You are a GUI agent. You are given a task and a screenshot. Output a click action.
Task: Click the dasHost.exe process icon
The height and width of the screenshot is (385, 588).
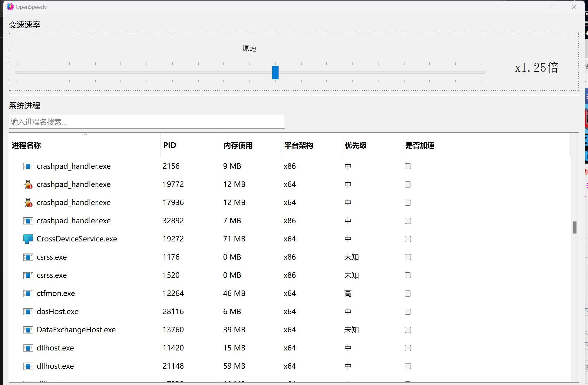pyautogui.click(x=28, y=312)
